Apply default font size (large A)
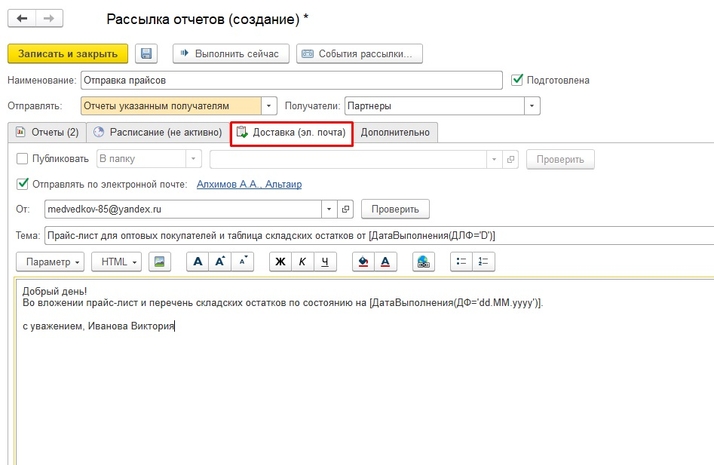Image resolution: width=714 pixels, height=465 pixels. pos(198,262)
